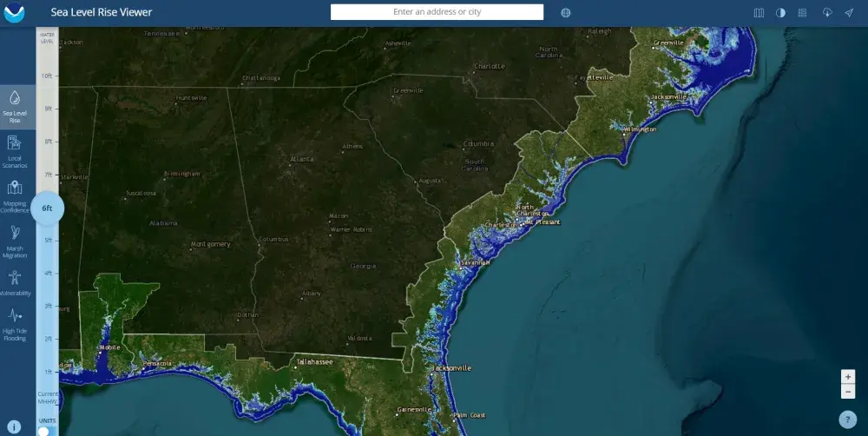Viewport: 868px width, 436px height.
Task: Click the cloud download data icon
Action: [x=826, y=13]
